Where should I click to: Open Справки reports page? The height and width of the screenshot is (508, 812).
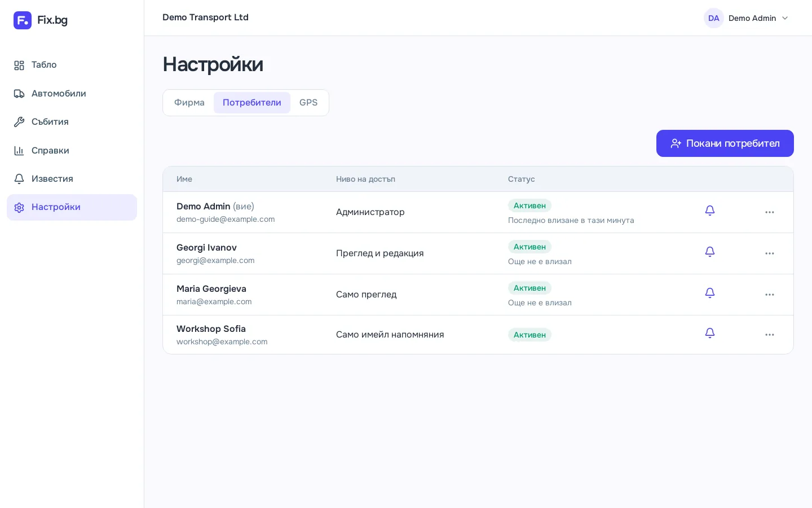(x=72, y=151)
